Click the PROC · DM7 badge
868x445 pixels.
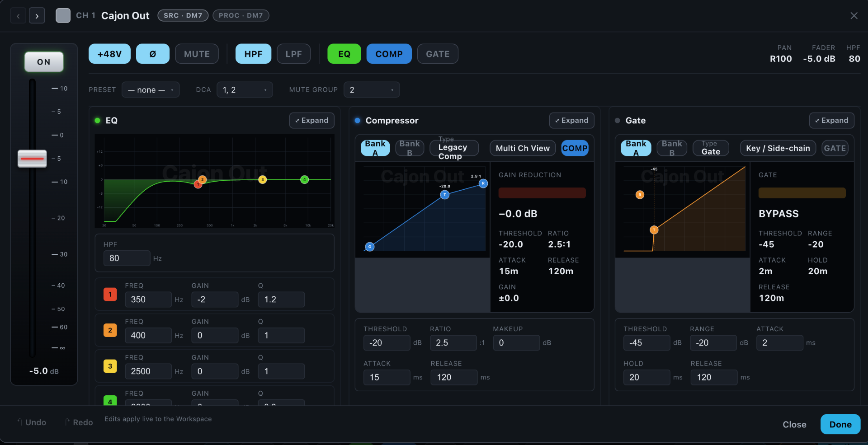click(x=241, y=15)
